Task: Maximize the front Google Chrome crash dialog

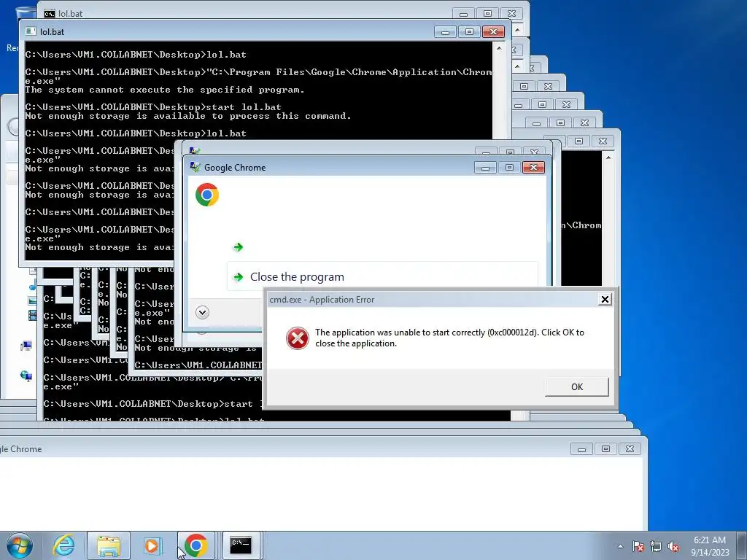Action: [509, 167]
